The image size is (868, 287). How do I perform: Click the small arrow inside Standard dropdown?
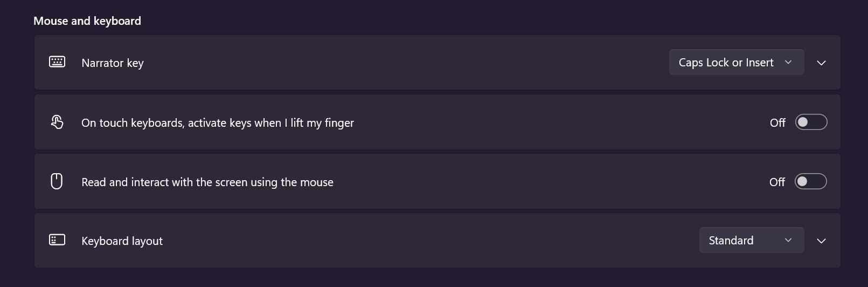point(788,241)
